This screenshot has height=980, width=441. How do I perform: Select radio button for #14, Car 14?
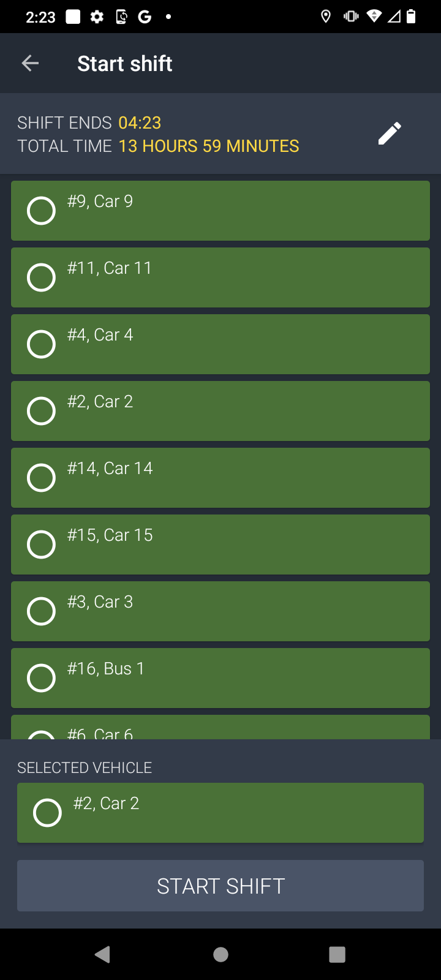pos(42,478)
